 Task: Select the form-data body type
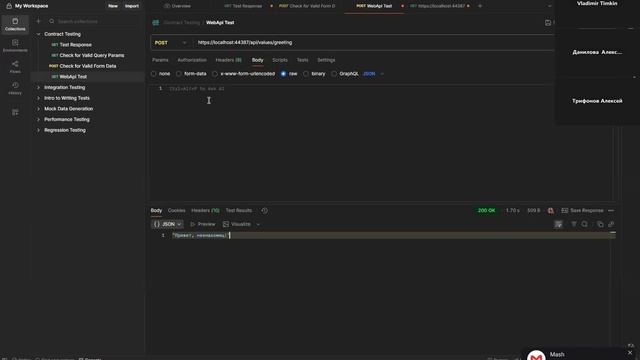[x=179, y=74]
